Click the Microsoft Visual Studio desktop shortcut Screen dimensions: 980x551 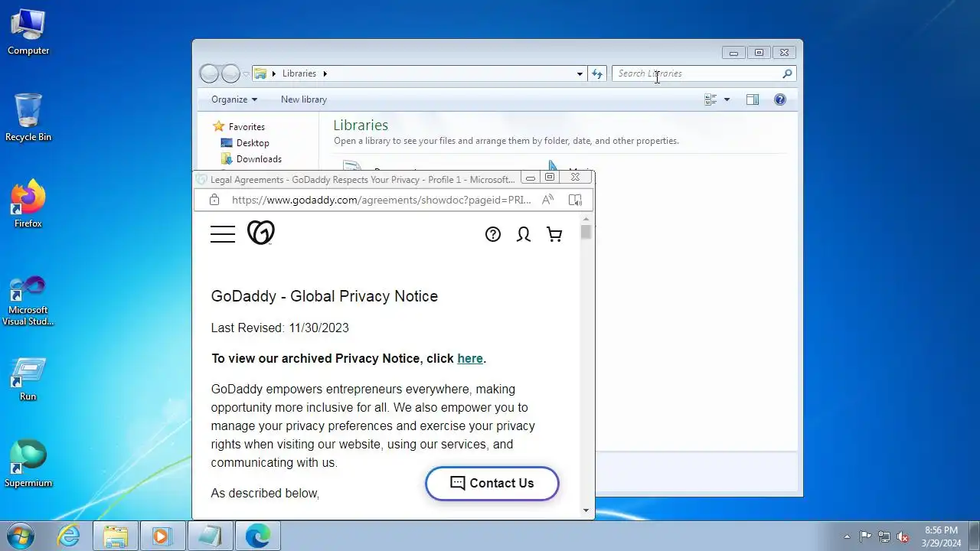[28, 300]
